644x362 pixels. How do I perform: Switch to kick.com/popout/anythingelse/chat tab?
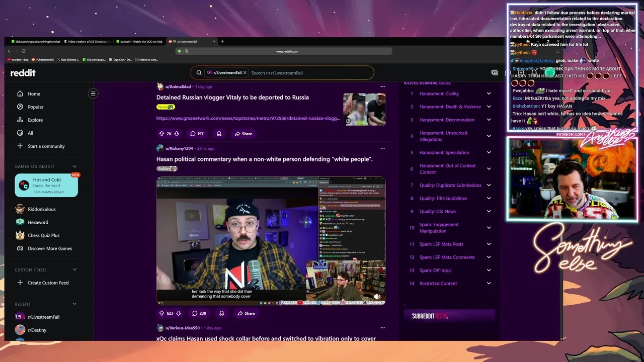[35, 41]
